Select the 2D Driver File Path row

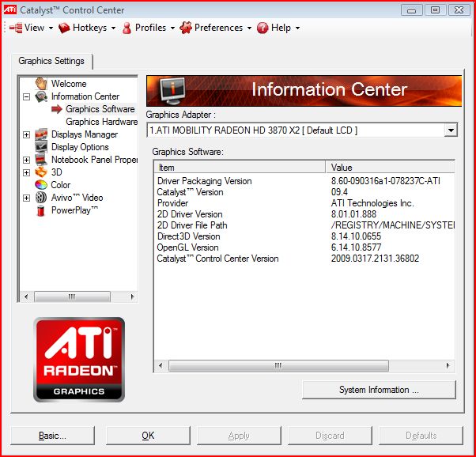point(304,225)
